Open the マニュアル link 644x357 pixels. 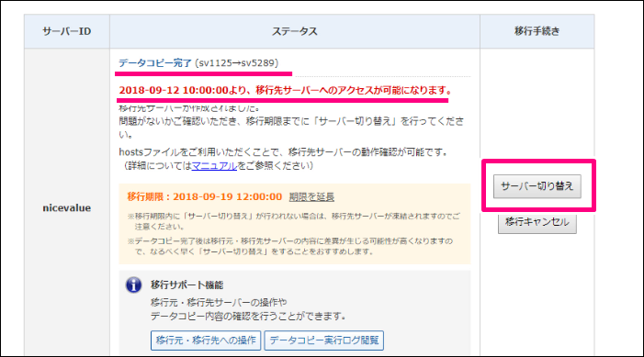click(214, 166)
